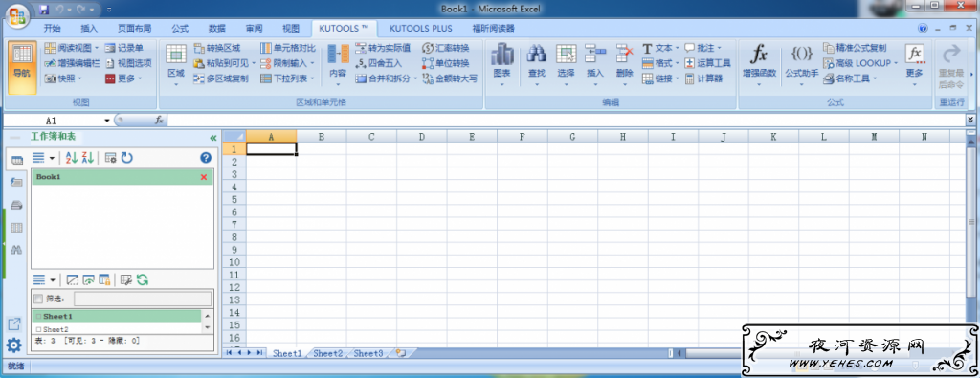
Task: Launch the 计算器 calculator
Action: click(x=703, y=78)
